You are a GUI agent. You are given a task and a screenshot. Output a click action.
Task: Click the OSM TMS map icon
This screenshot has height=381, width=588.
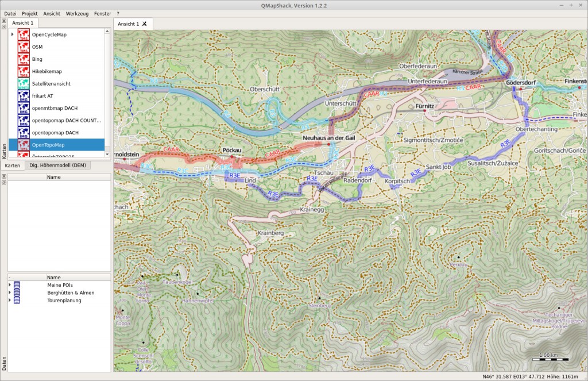tap(24, 47)
